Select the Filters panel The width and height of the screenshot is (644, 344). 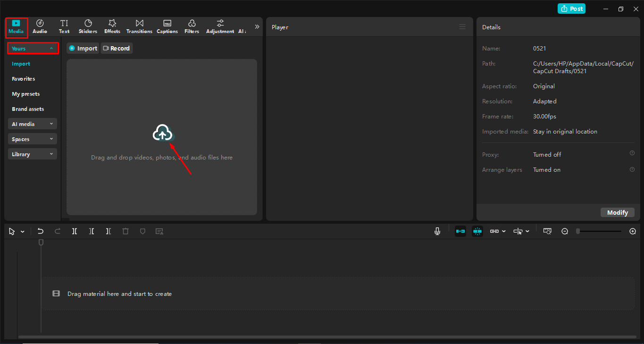(192, 26)
